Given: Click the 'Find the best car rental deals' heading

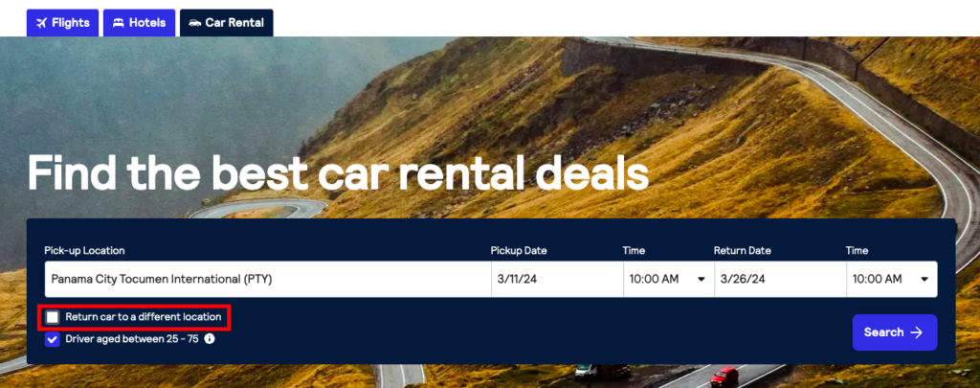Looking at the screenshot, I should 338,173.
